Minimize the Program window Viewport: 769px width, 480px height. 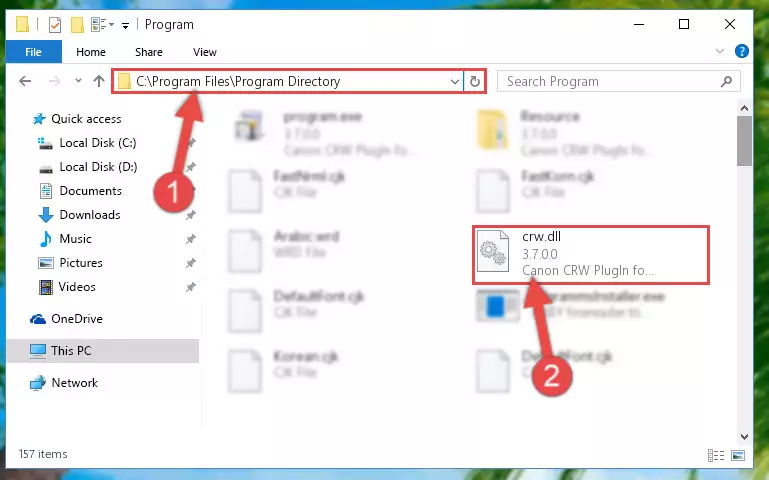(639, 24)
